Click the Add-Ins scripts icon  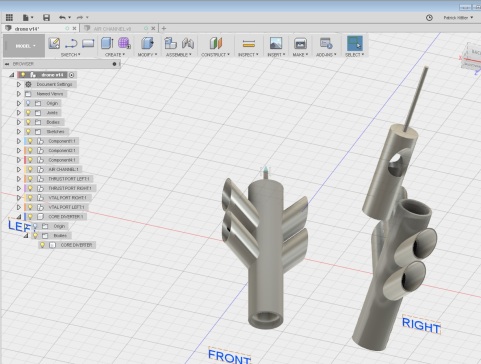pos(326,43)
